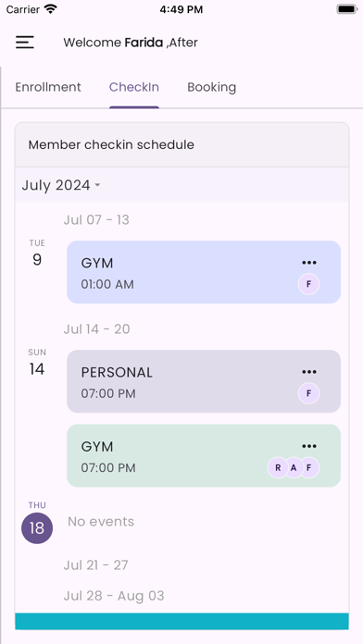
Task: Open the hamburger navigation menu
Action: [x=25, y=43]
